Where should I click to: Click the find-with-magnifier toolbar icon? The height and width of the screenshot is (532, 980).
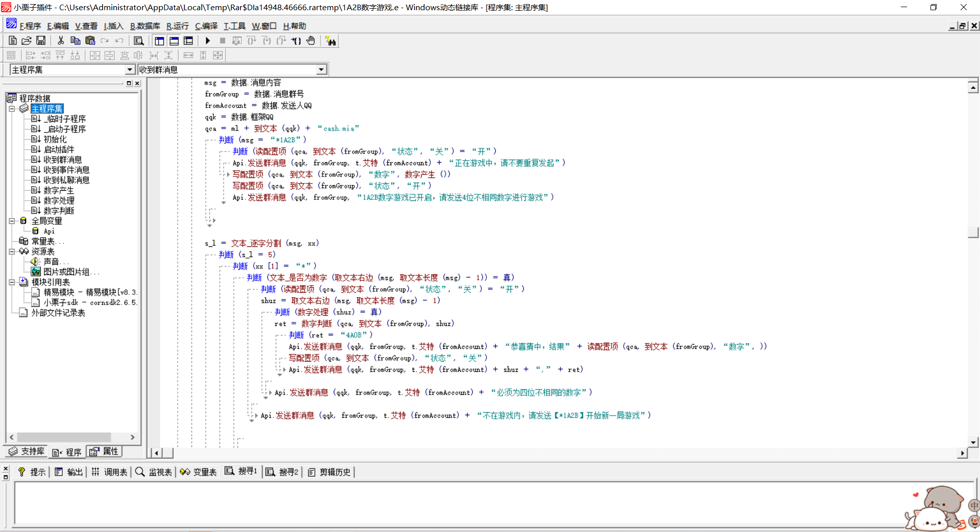point(138,41)
